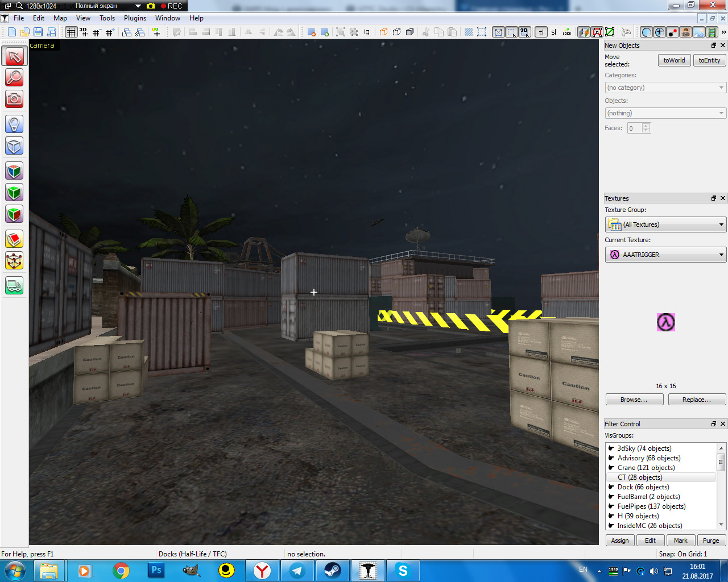
Task: Toggle the 3D selection cursor mode
Action: coord(524,32)
